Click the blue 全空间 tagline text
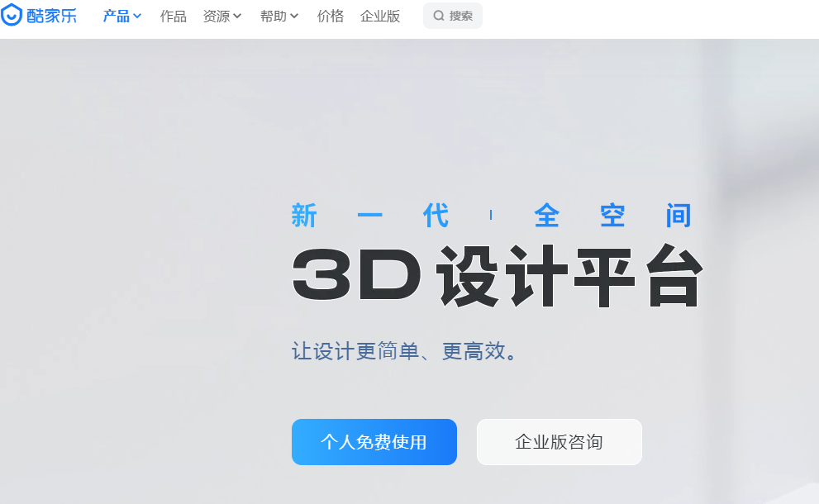Image resolution: width=819 pixels, height=504 pixels. (x=612, y=216)
